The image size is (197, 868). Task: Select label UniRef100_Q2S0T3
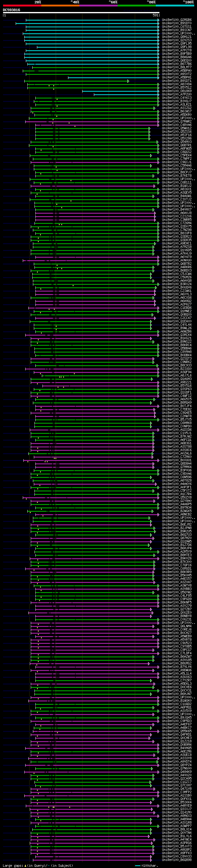177,359
